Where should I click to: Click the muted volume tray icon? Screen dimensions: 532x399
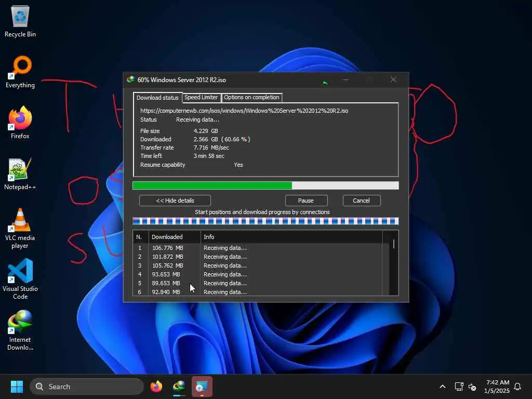click(472, 387)
